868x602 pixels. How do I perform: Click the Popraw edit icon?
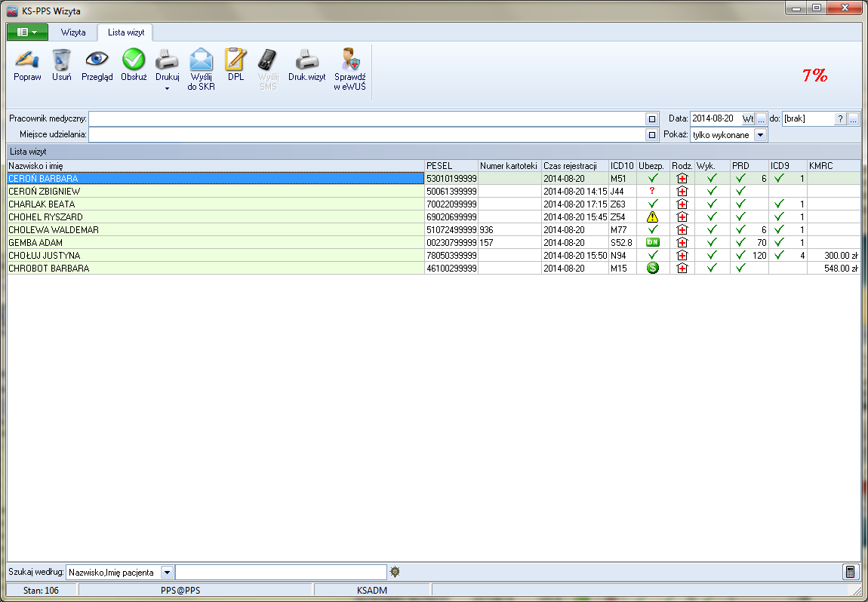pos(27,60)
